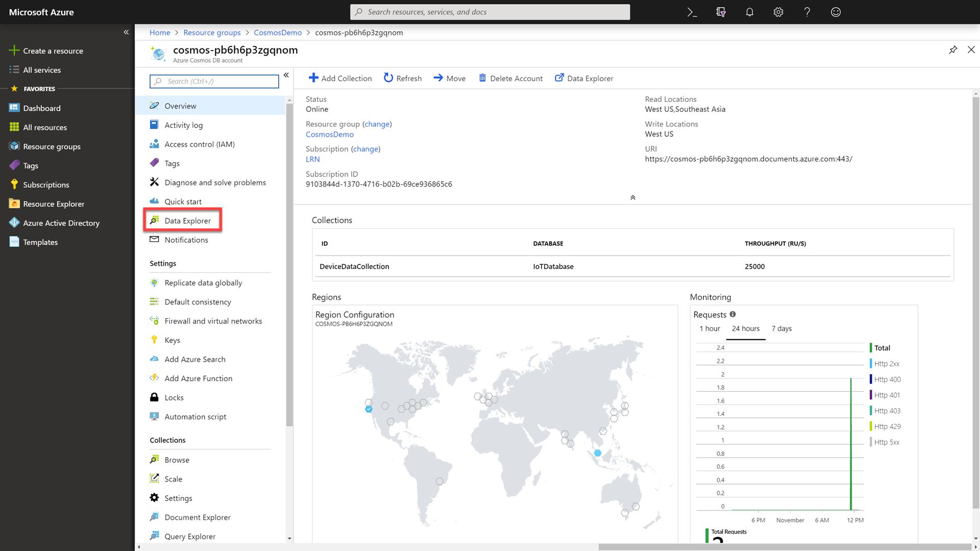Toggle the Total legend series

pyautogui.click(x=882, y=348)
